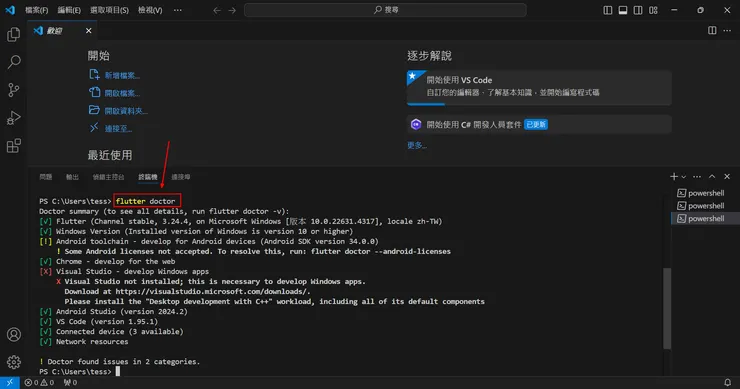
Task: Toggle primary sidebar layout icon
Action: coord(608,10)
